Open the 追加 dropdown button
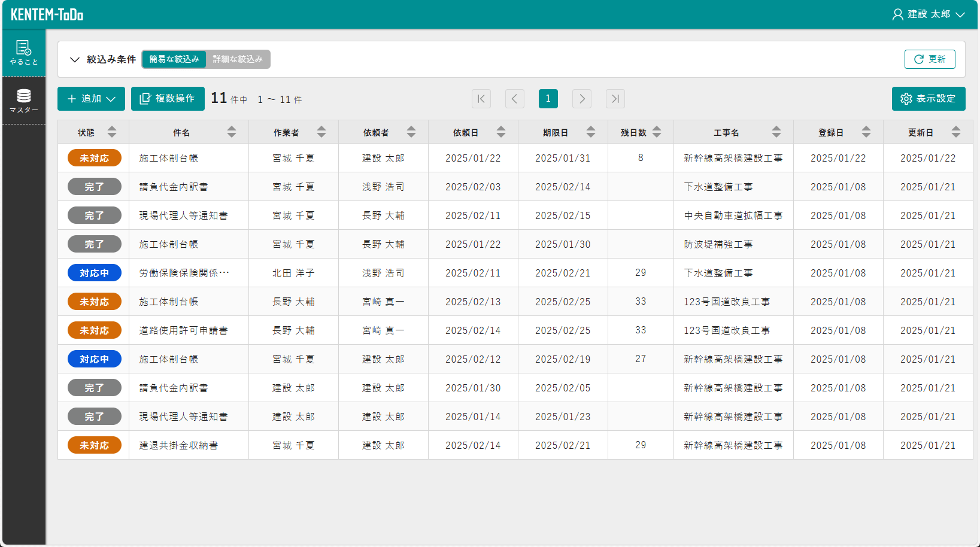Screen dimensions: 980x547 91,99
